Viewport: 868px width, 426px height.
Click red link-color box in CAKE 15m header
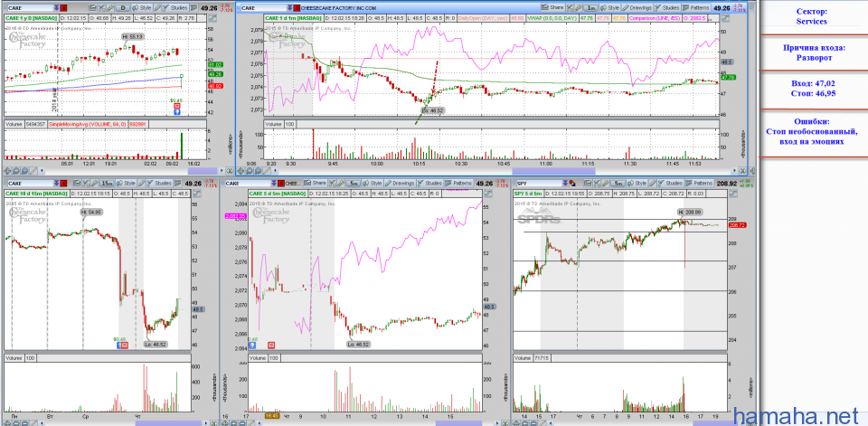pos(63,184)
